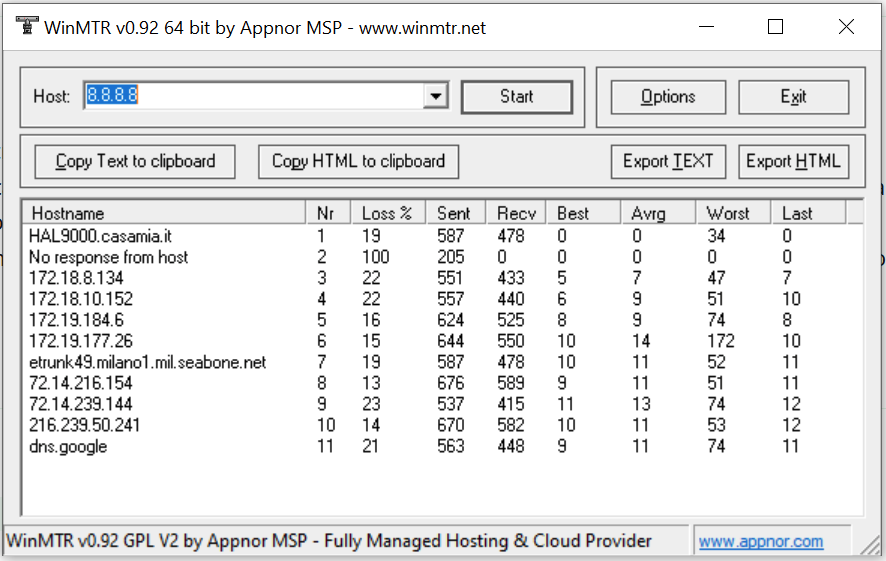Viewport: 886px width, 561px height.
Task: Click the WinMTR title bar app icon
Action: (27, 26)
